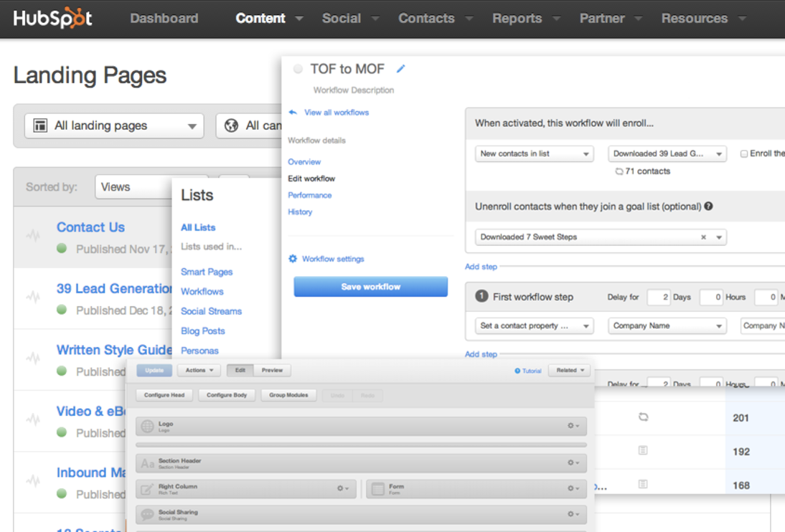785x532 pixels.
Task: Open the Contacts menu
Action: click(x=435, y=19)
